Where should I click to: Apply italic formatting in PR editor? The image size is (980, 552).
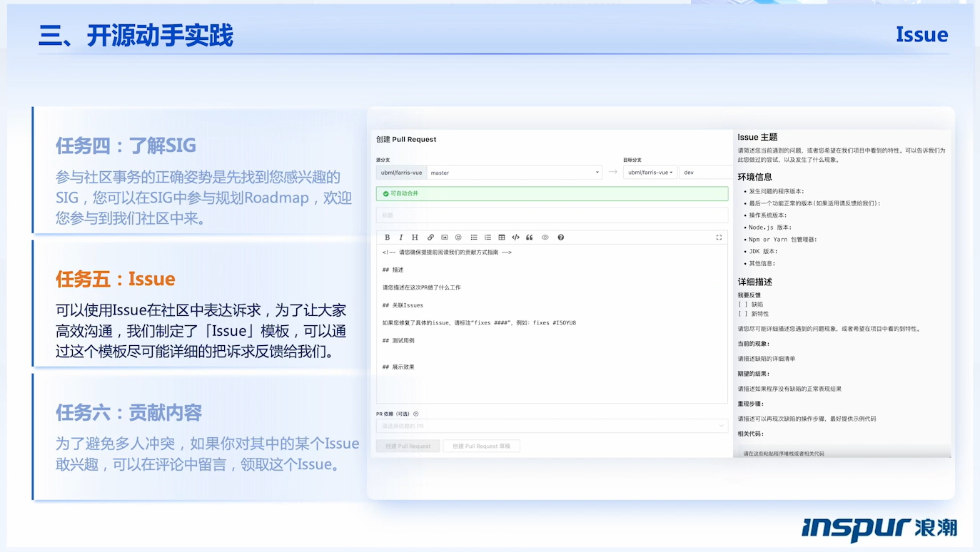point(401,237)
